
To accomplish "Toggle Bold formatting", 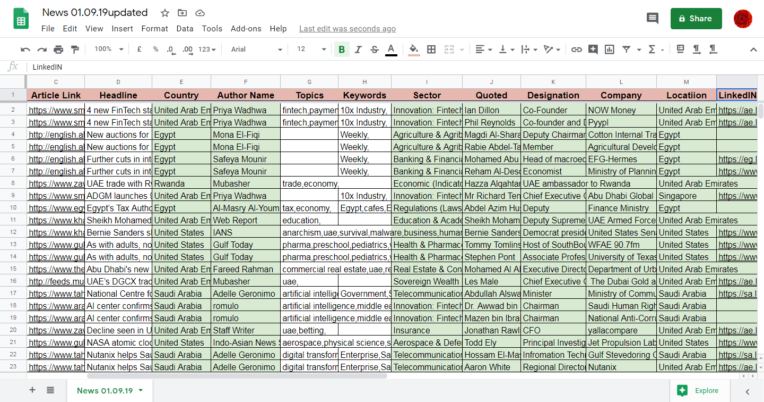I will (342, 49).
